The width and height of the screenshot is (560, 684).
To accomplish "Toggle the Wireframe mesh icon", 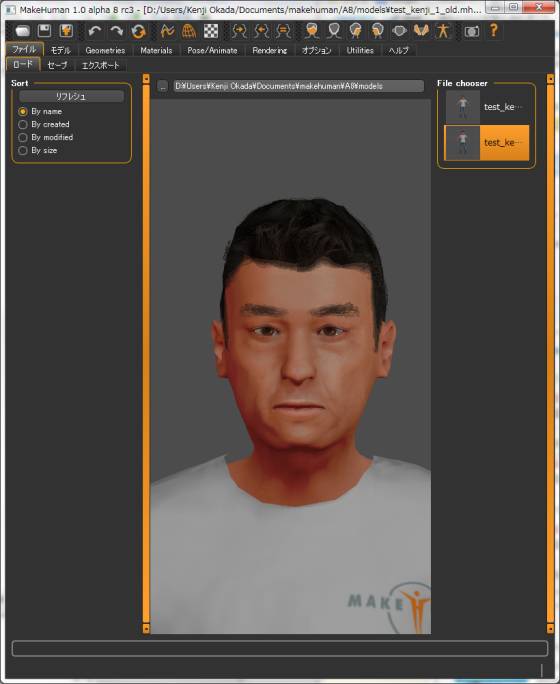I will tap(189, 31).
